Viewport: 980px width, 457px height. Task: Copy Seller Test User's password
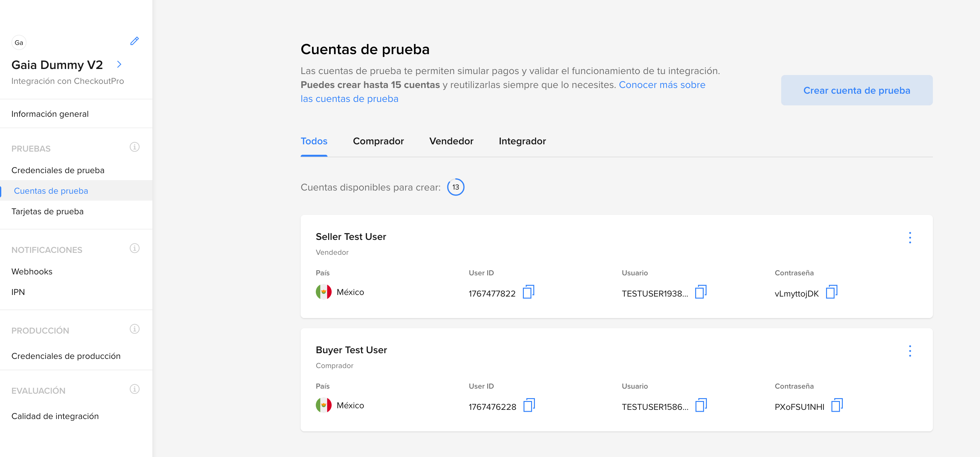(832, 292)
